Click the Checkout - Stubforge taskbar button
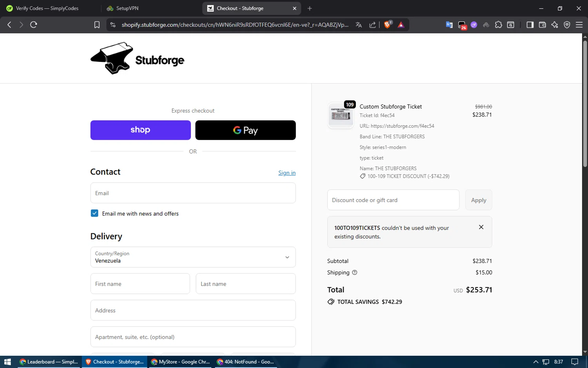 coord(114,362)
